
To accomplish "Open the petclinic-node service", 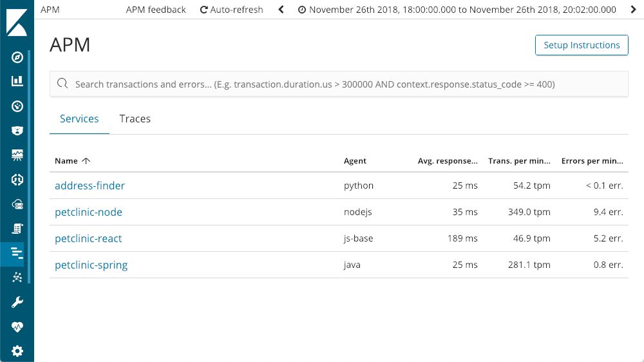I will [x=88, y=212].
